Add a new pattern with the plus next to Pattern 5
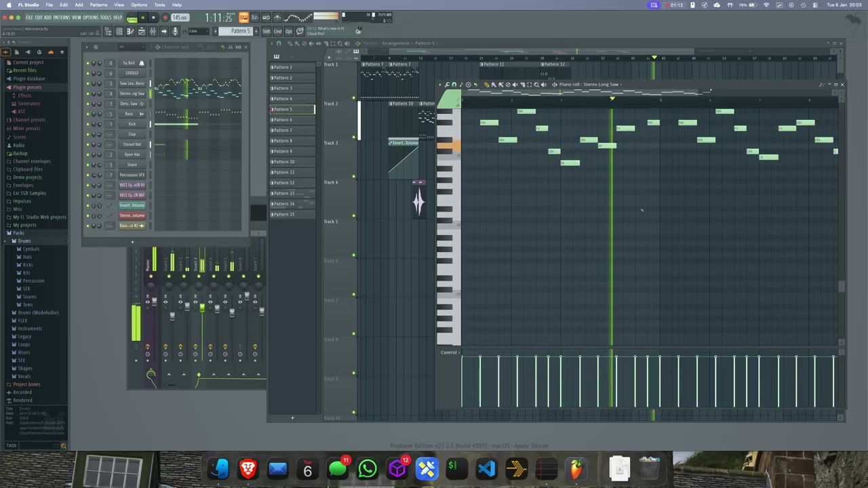 (x=256, y=31)
